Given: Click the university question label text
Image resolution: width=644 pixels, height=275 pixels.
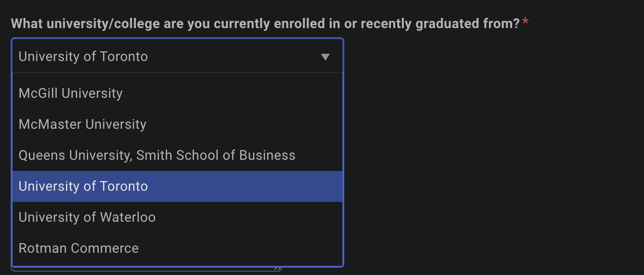Looking at the screenshot, I should 265,23.
